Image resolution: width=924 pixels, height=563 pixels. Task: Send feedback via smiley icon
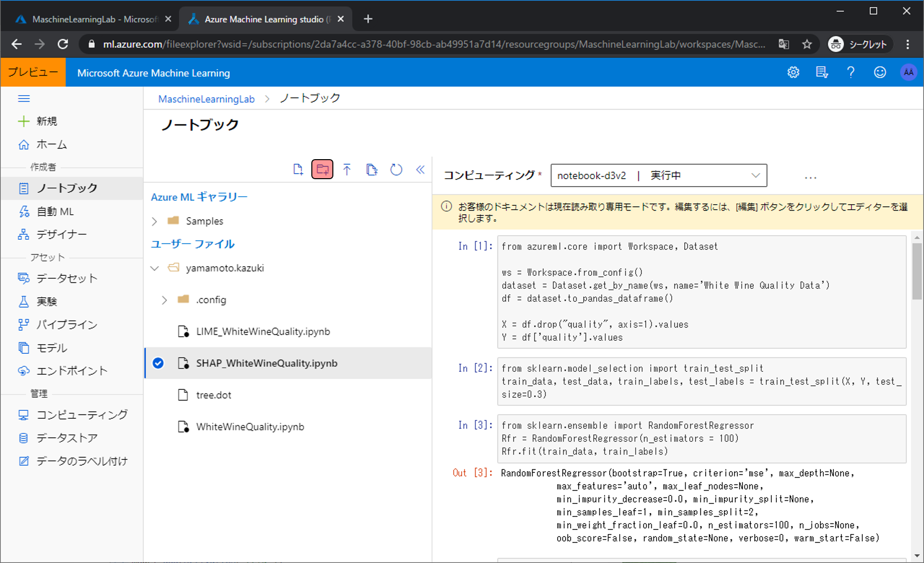[879, 73]
